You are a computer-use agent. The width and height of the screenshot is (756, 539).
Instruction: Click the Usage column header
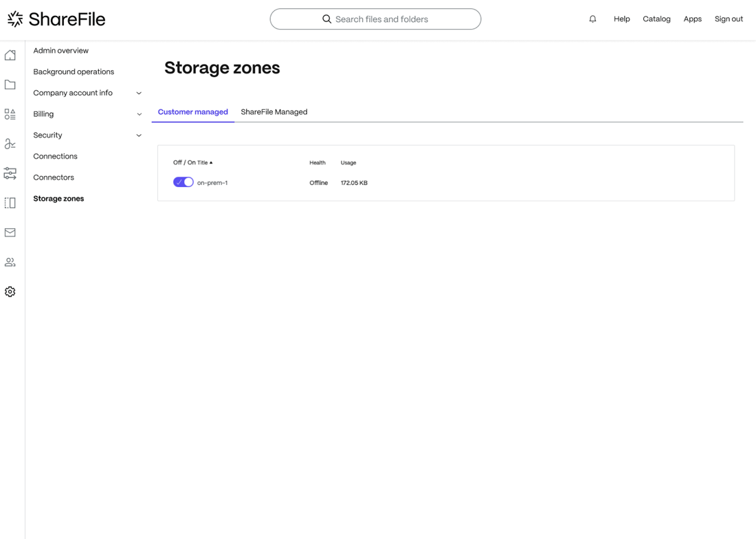[x=348, y=162]
